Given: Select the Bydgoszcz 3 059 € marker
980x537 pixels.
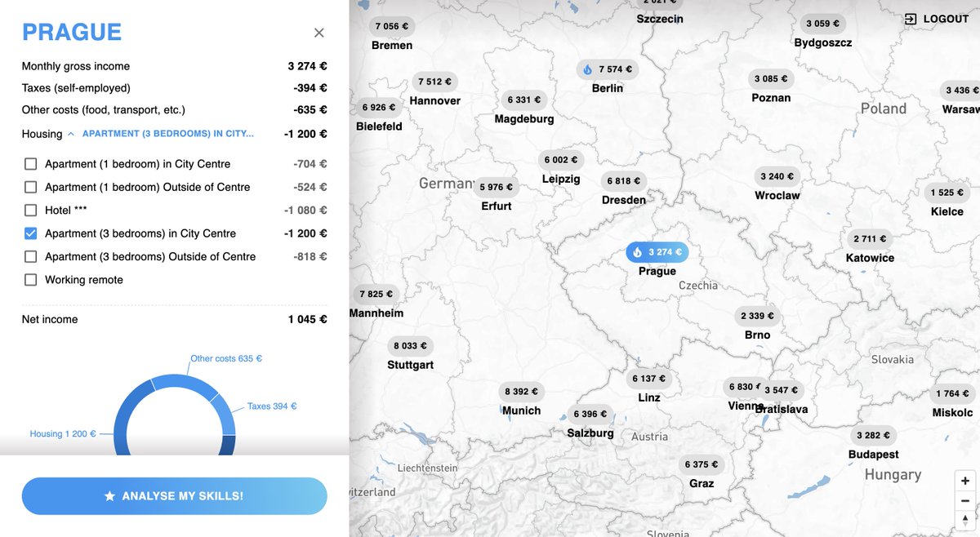Looking at the screenshot, I should coord(822,24).
